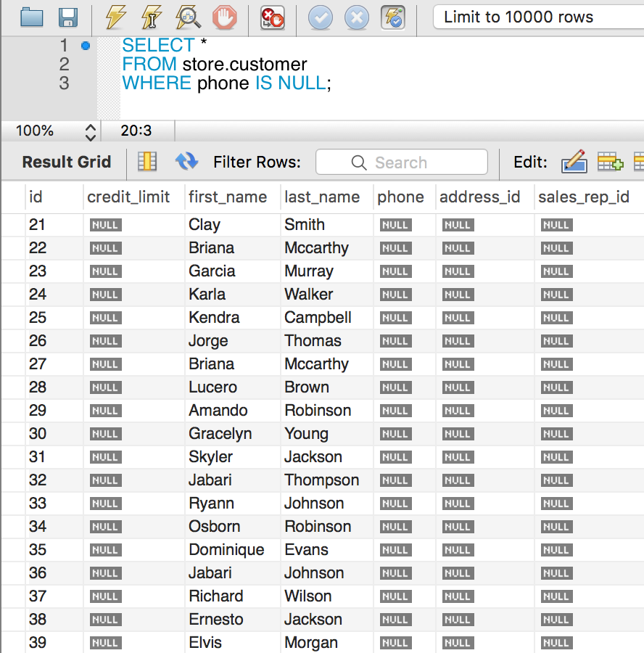Select first name Skyler cell
644x653 pixels.
233,457
